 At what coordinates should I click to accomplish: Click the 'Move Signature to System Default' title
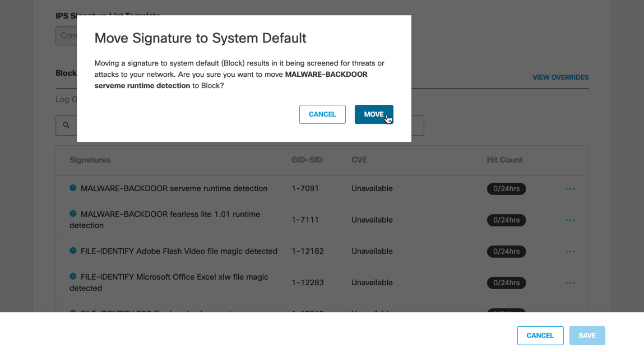(201, 38)
